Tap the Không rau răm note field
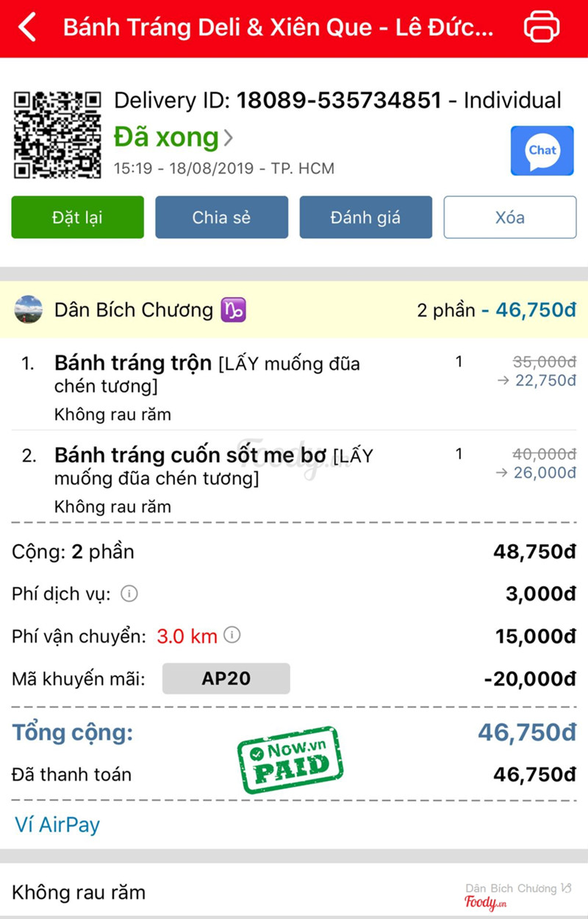This screenshot has height=919, width=588. 294,893
